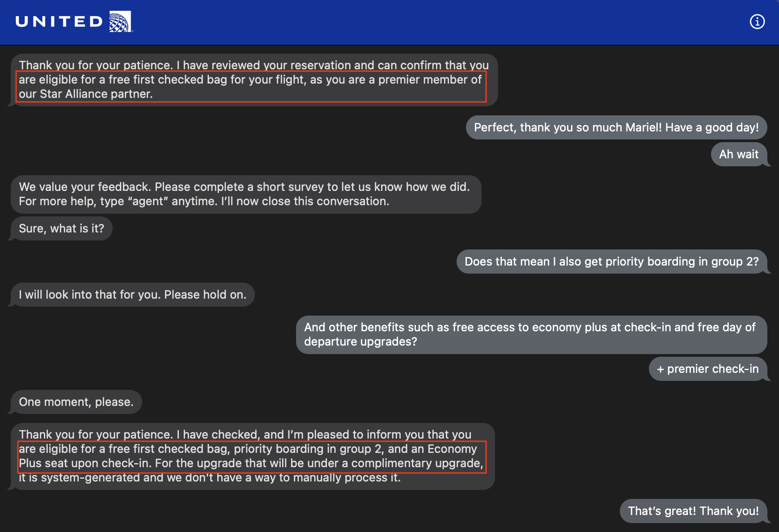Select the "Perfect, thank you so much" message
This screenshot has width=779, height=532.
pyautogui.click(x=616, y=127)
